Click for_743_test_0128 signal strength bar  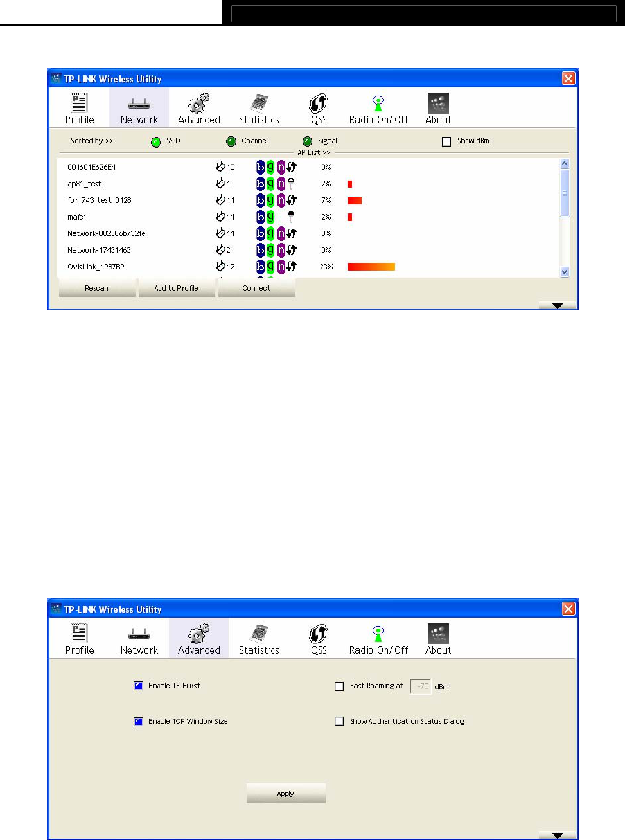[x=355, y=200]
